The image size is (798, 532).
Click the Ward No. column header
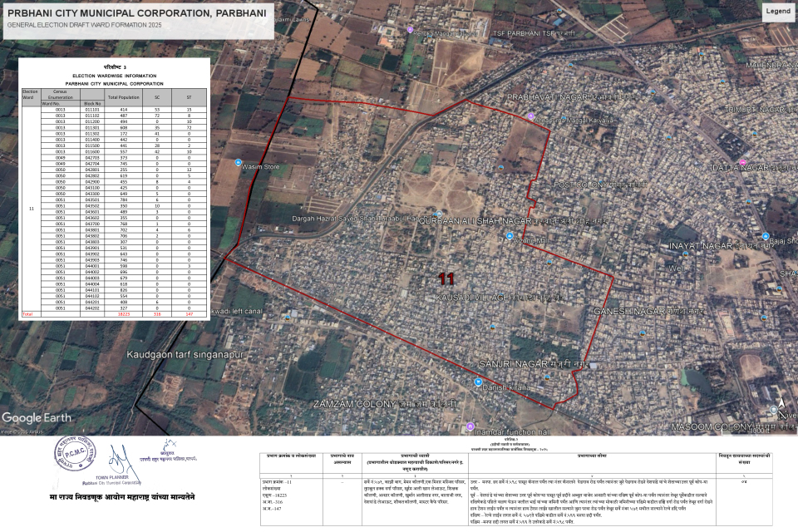pos(60,103)
